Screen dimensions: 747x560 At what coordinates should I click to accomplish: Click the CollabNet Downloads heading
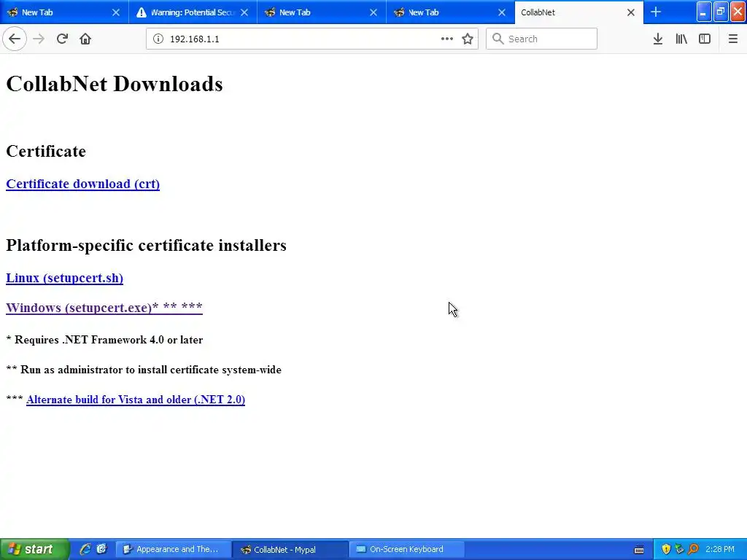[115, 84]
